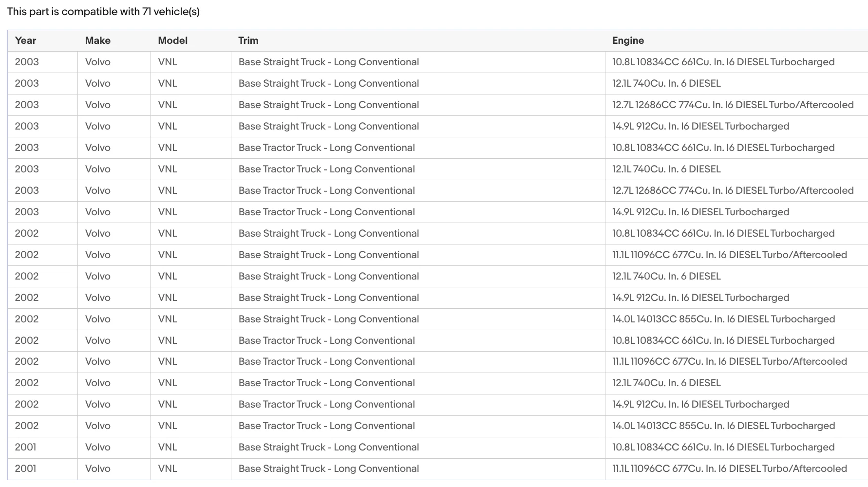
Task: Select 11.1L engine cell for 2002 Straight Truck
Action: (x=736, y=255)
